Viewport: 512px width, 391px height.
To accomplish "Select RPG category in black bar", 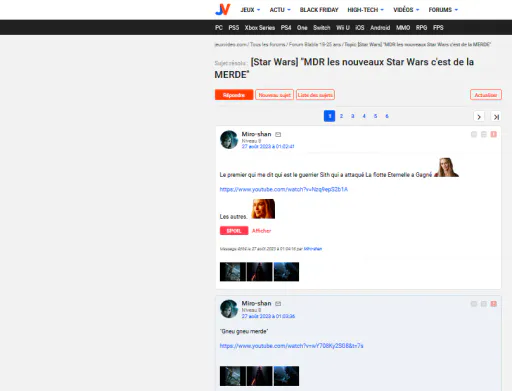I will pos(421,28).
